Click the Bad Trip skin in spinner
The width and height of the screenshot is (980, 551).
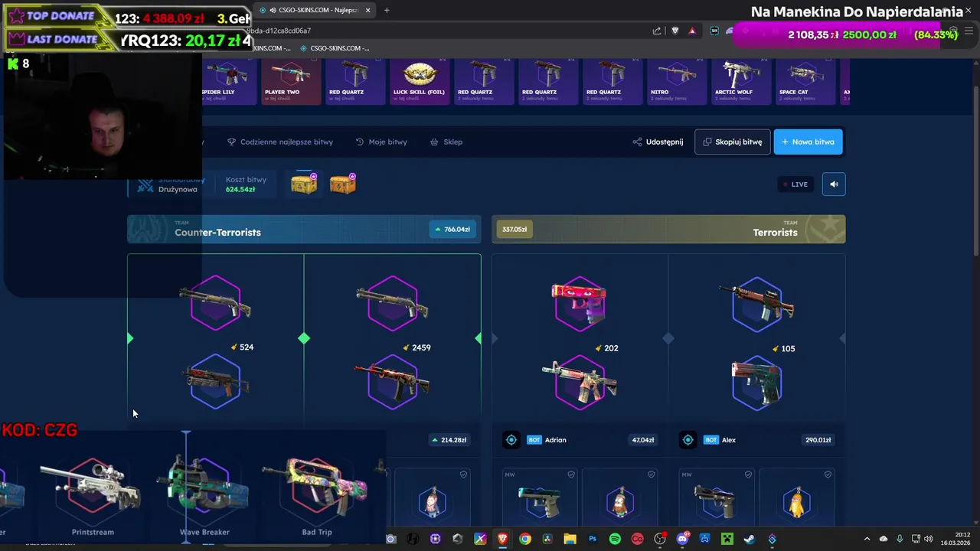coord(317,494)
